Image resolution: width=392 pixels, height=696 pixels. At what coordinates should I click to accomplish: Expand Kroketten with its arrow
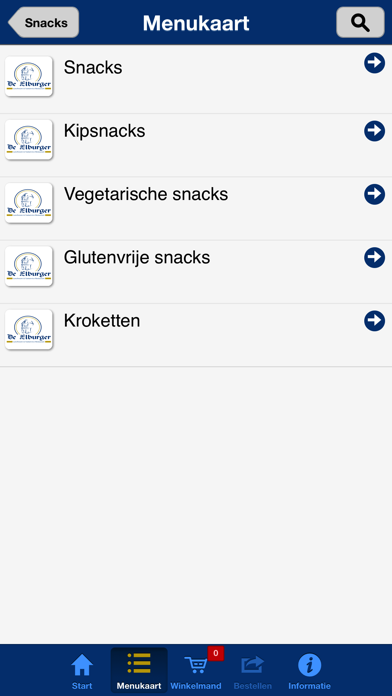click(375, 321)
